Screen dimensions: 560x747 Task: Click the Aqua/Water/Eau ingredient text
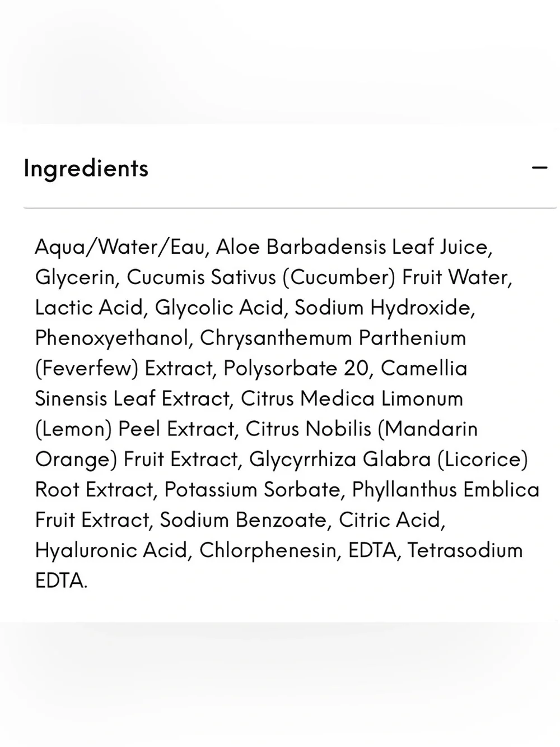click(x=119, y=247)
